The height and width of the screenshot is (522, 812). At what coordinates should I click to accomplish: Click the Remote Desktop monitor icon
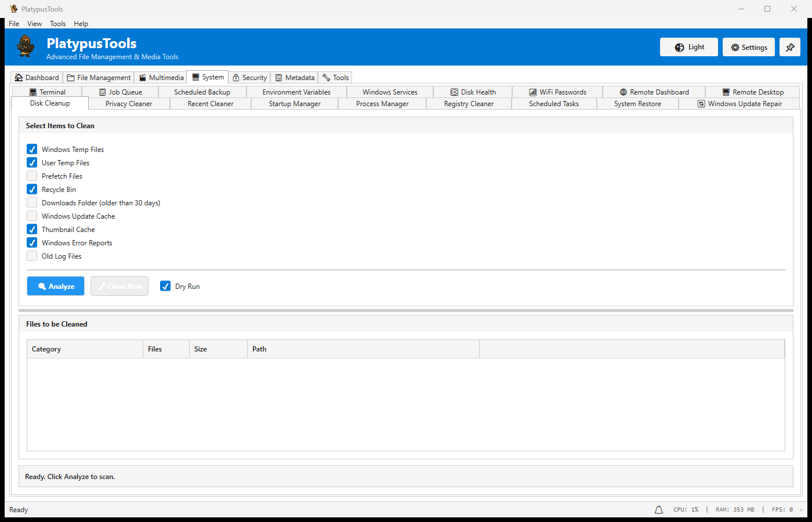click(x=726, y=92)
